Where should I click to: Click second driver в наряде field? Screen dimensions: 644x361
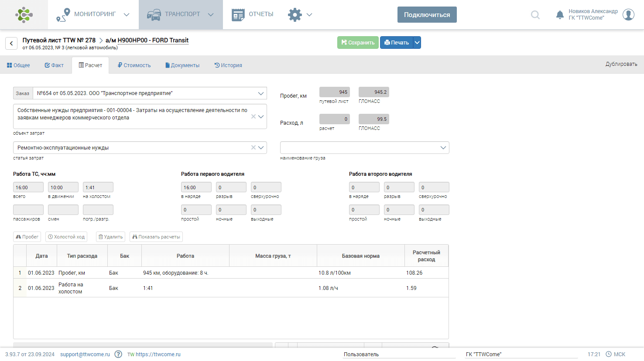pyautogui.click(x=364, y=187)
